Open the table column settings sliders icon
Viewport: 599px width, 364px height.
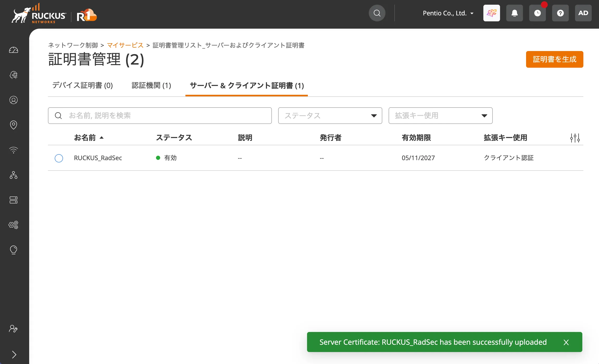(x=575, y=138)
